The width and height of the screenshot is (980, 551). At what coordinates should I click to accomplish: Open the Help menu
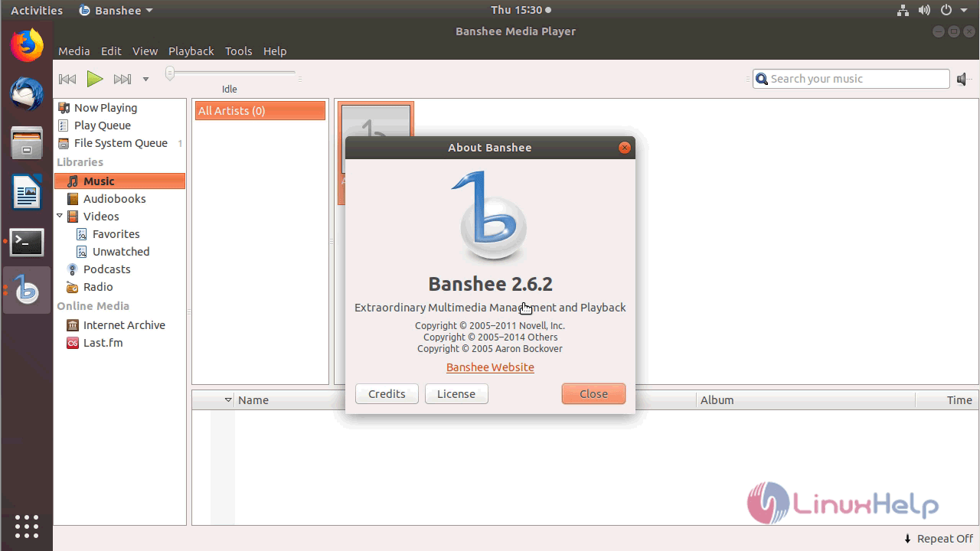[x=275, y=51]
